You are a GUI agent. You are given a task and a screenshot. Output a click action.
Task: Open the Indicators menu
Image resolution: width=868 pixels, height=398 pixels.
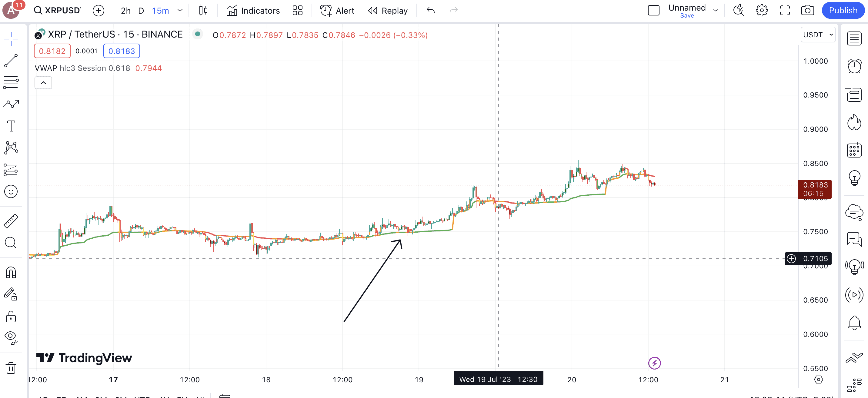(253, 10)
